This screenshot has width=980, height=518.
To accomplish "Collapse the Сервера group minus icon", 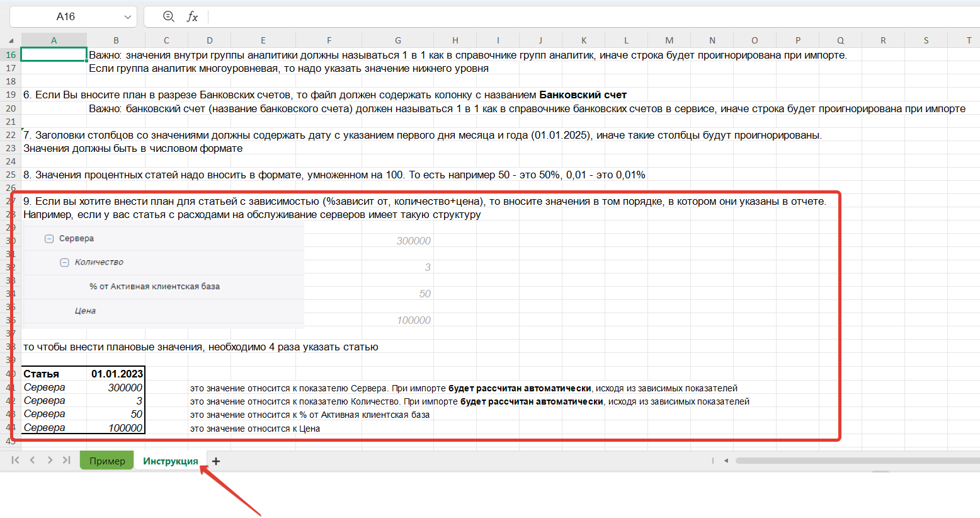I will pos(49,239).
